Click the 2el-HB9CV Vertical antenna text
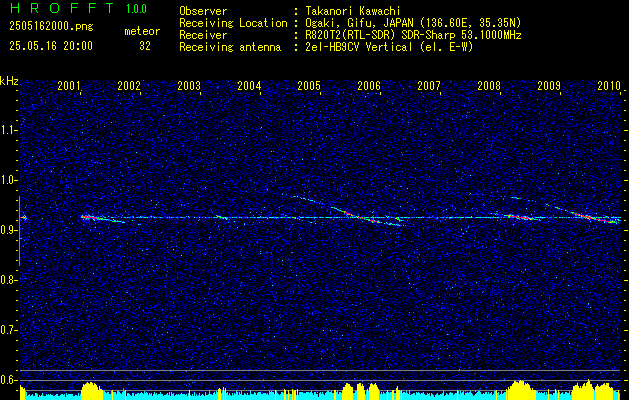 tap(388, 47)
